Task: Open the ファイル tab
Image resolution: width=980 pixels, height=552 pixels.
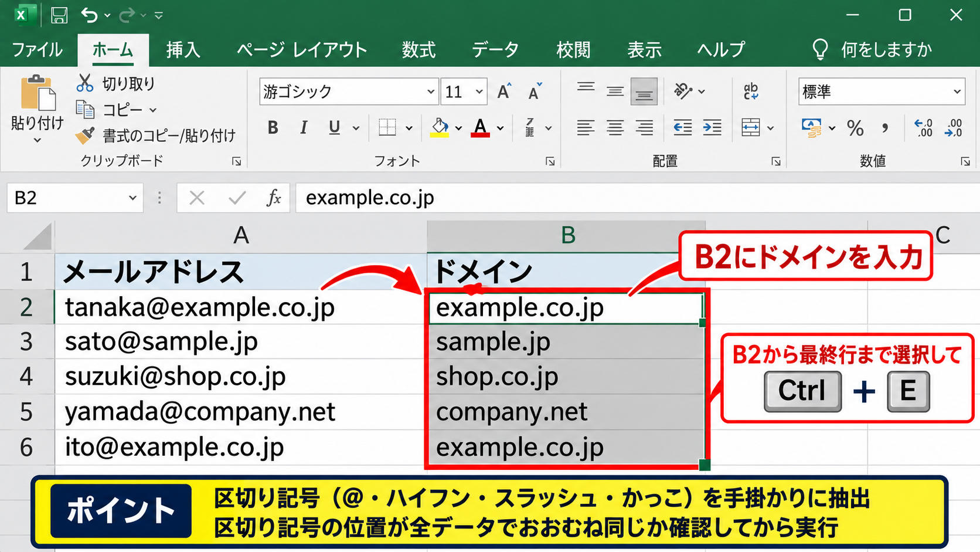Action: (37, 50)
